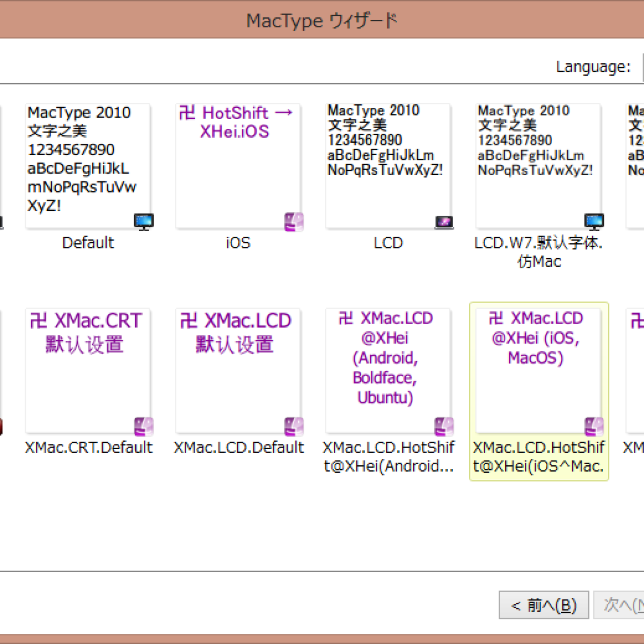Click the XMac.LCD.HotShift@XHei(Android... profile name label
Screen dimensions: 644x644
coord(389,457)
